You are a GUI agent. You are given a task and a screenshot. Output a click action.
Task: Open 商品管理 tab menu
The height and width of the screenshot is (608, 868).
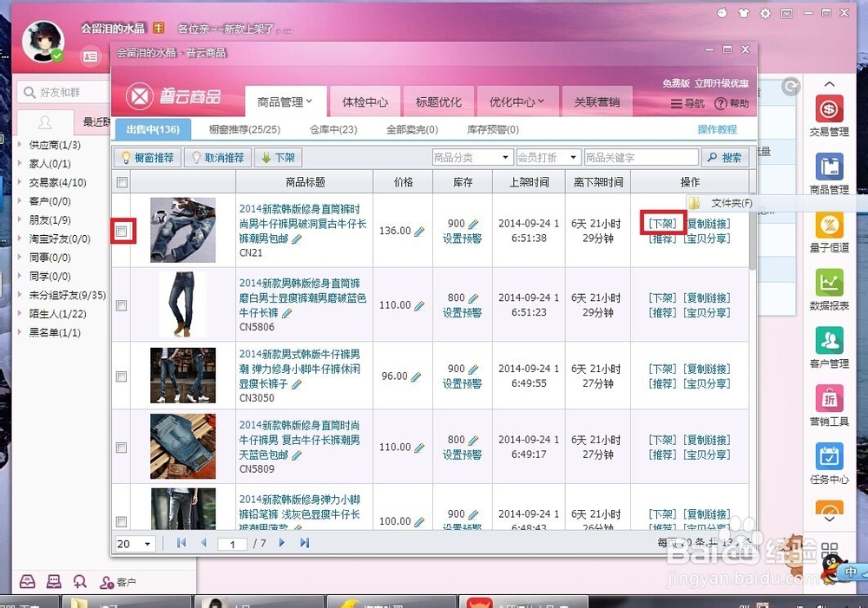tap(285, 101)
